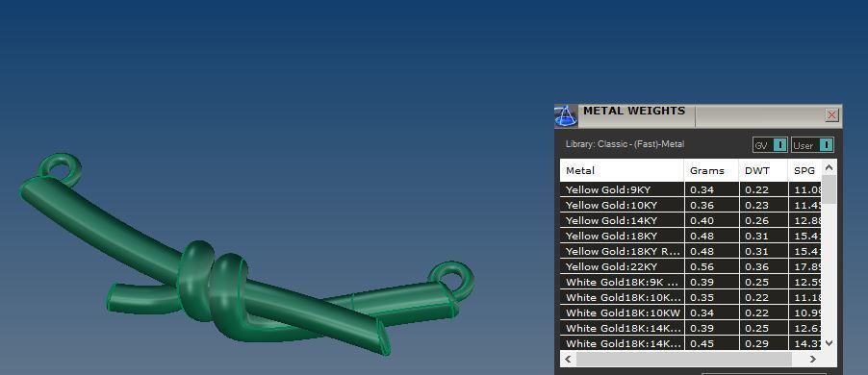
Task: Select the Yellow Gold:10KY row
Action: point(691,205)
